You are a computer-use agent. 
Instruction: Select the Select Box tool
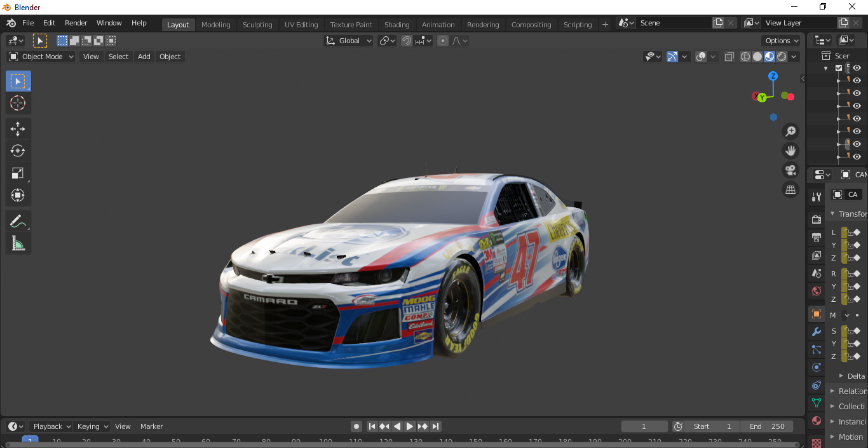click(x=18, y=81)
